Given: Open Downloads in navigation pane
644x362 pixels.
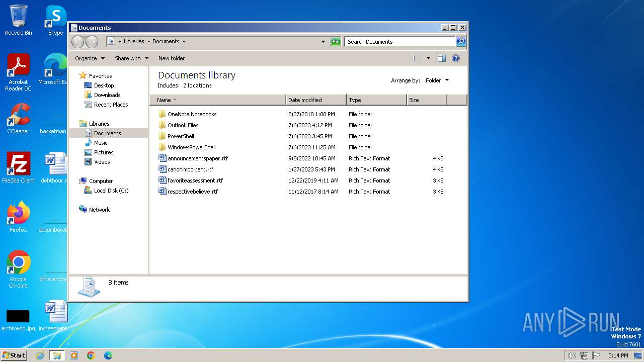Looking at the screenshot, I should 107,95.
